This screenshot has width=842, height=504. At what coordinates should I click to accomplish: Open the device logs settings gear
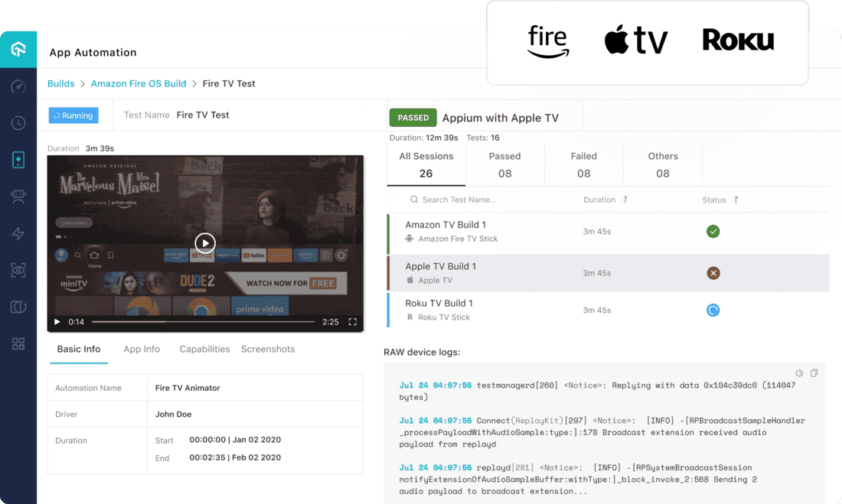799,373
